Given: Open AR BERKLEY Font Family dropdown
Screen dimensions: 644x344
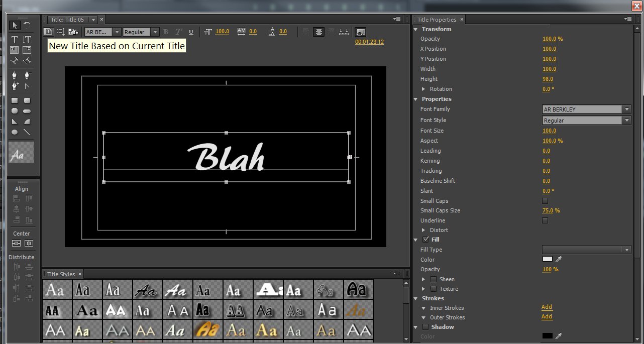Looking at the screenshot, I should point(586,109).
